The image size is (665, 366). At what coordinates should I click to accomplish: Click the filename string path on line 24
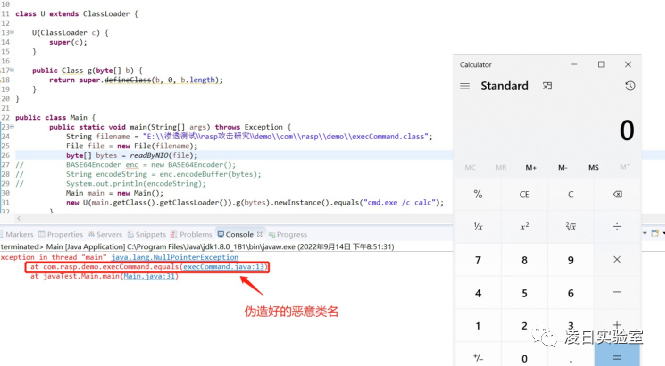[x=285, y=137]
